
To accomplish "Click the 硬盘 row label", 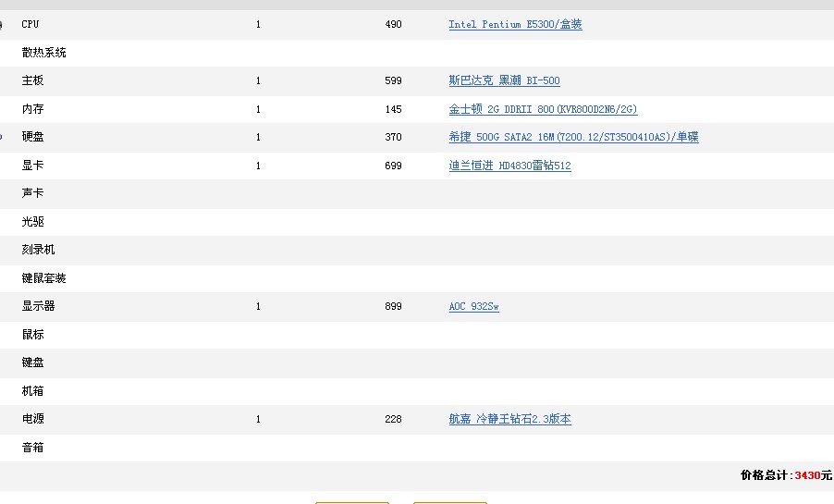I will pyautogui.click(x=32, y=137).
